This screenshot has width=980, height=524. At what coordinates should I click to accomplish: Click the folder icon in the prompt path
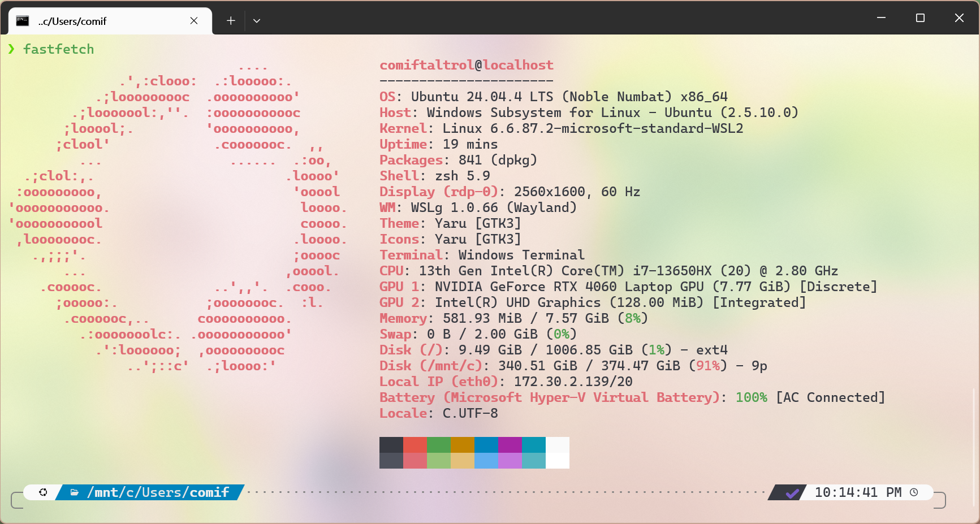point(74,492)
